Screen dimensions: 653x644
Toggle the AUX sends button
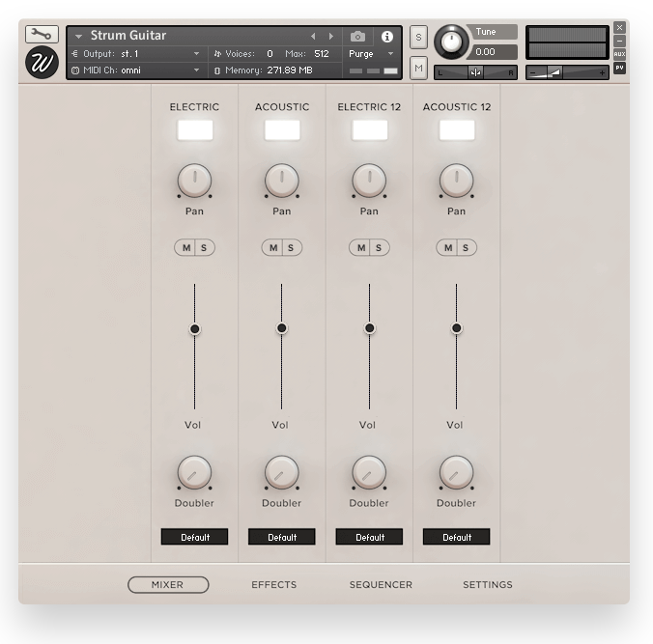tap(619, 54)
